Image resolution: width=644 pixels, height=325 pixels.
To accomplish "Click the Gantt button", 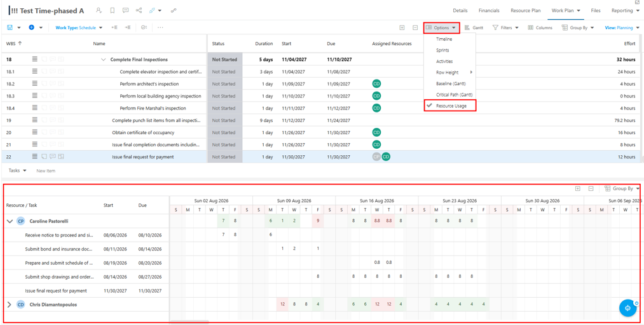I will click(x=474, y=27).
